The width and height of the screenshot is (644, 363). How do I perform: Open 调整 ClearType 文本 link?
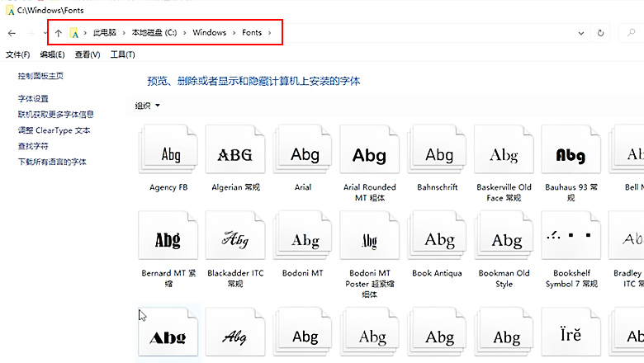(x=54, y=130)
